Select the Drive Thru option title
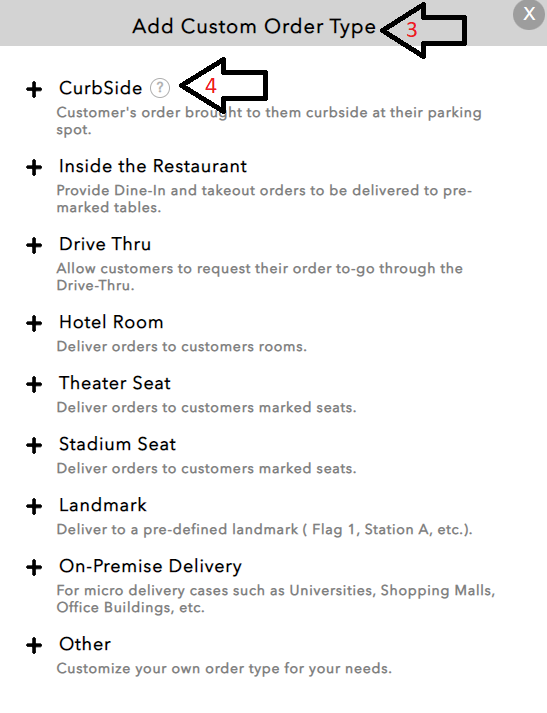This screenshot has width=547, height=713. (x=105, y=244)
